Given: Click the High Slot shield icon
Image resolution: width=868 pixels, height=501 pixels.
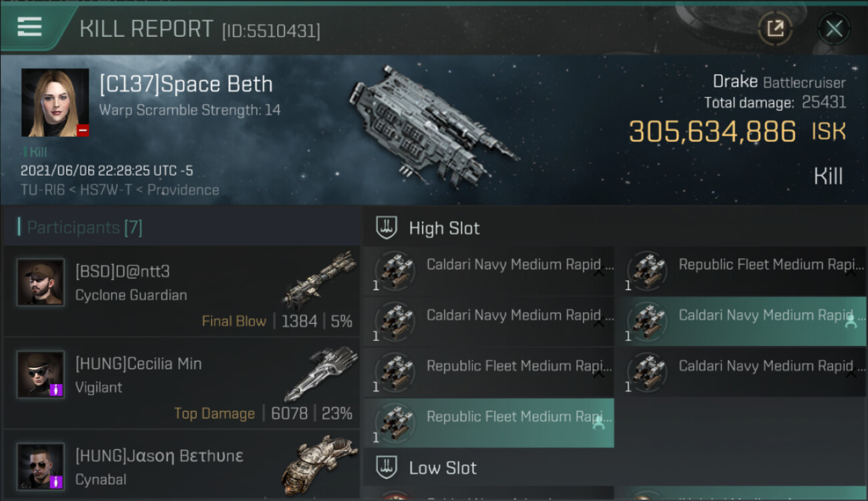Looking at the screenshot, I should [387, 228].
